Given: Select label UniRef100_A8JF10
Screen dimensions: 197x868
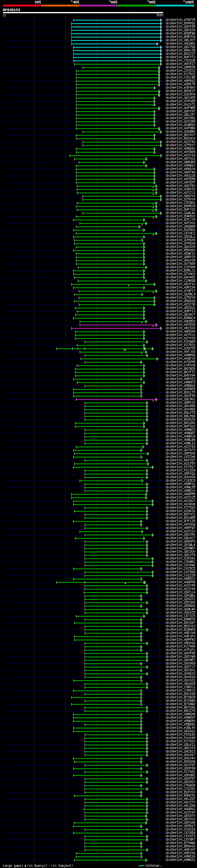Looking at the screenshot, I should coord(180,284).
